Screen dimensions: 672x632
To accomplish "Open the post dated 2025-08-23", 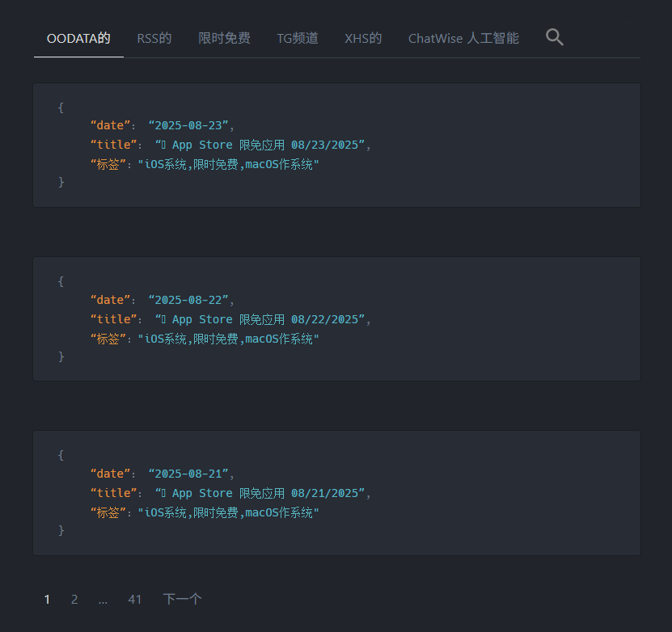I will pos(336,145).
